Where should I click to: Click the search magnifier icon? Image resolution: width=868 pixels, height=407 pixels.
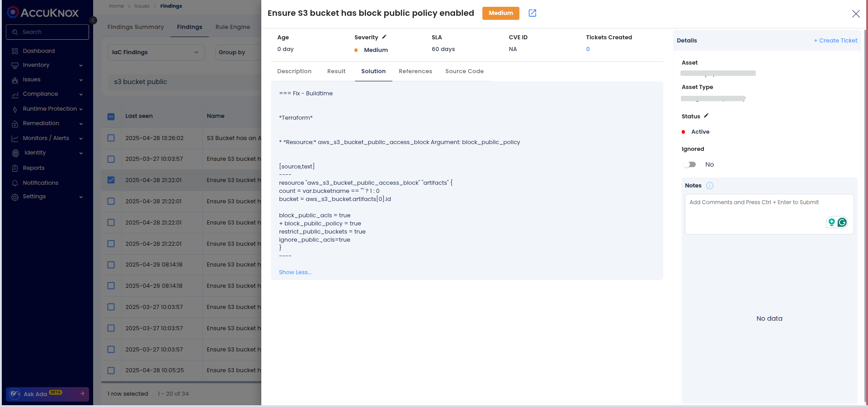pyautogui.click(x=15, y=32)
